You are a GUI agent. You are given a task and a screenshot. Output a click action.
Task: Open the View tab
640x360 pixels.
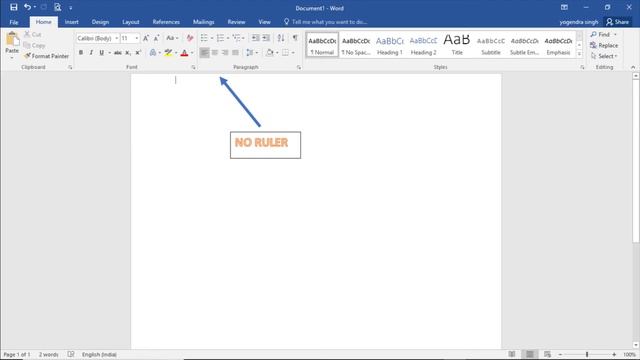click(264, 22)
